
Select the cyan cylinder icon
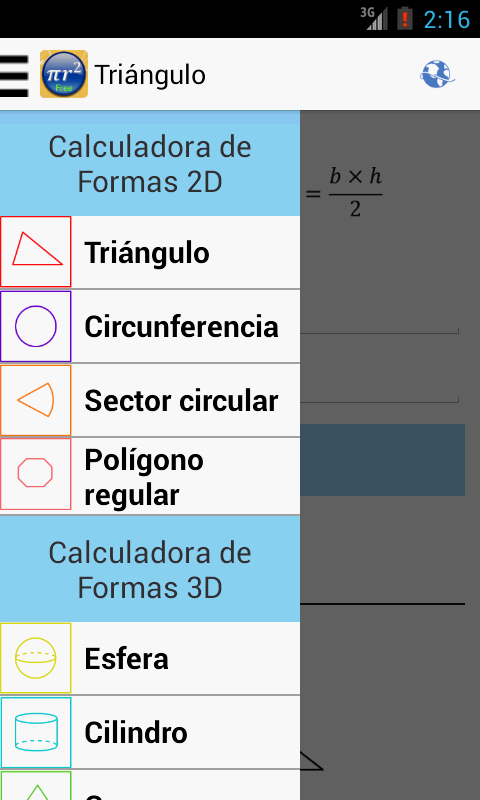click(x=36, y=733)
